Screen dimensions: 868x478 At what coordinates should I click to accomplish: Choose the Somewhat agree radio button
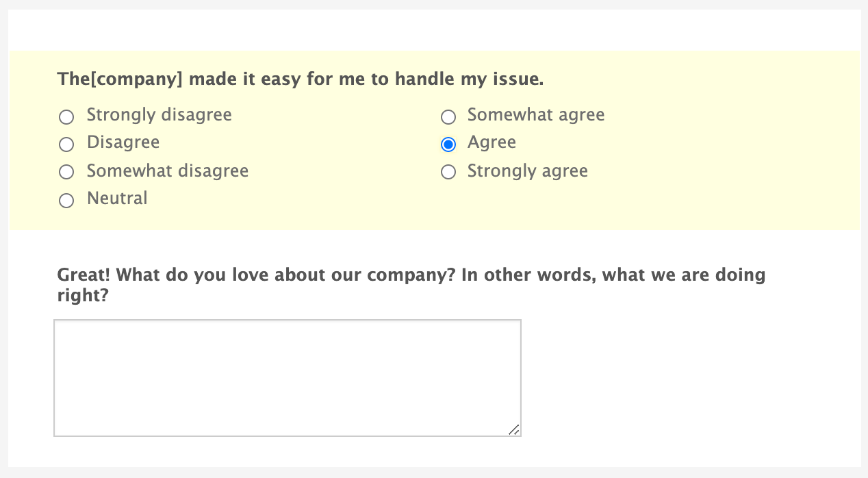(x=448, y=117)
